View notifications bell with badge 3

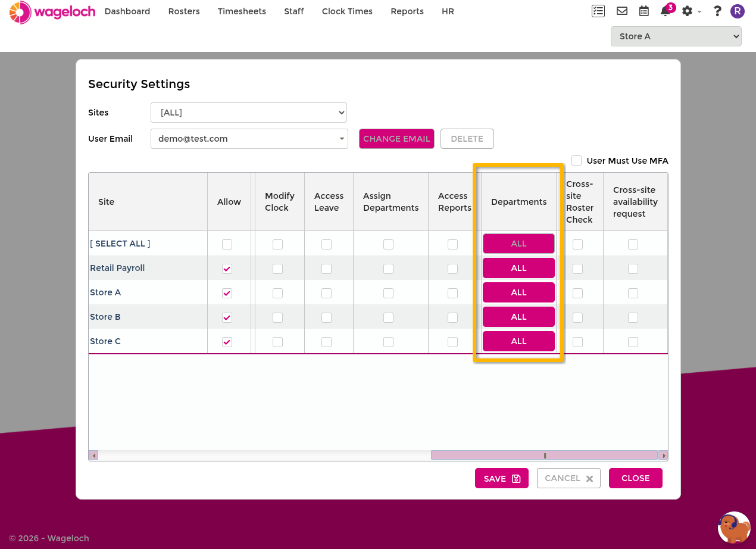coord(666,11)
